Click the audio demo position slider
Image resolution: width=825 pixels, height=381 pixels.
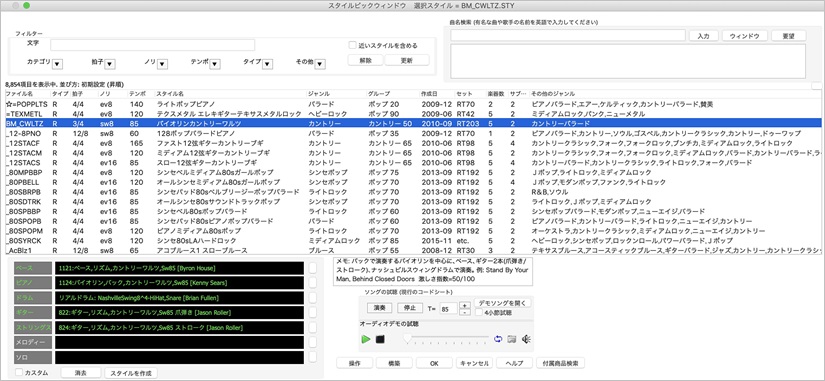pos(447,339)
